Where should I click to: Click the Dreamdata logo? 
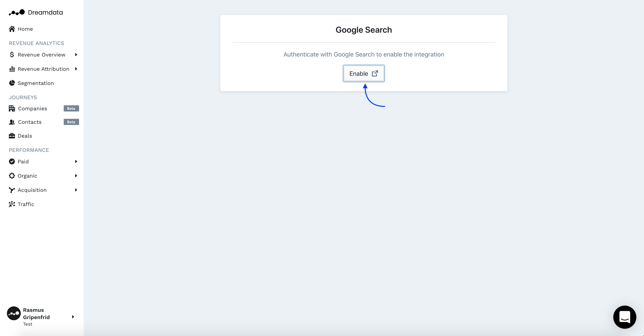point(36,12)
